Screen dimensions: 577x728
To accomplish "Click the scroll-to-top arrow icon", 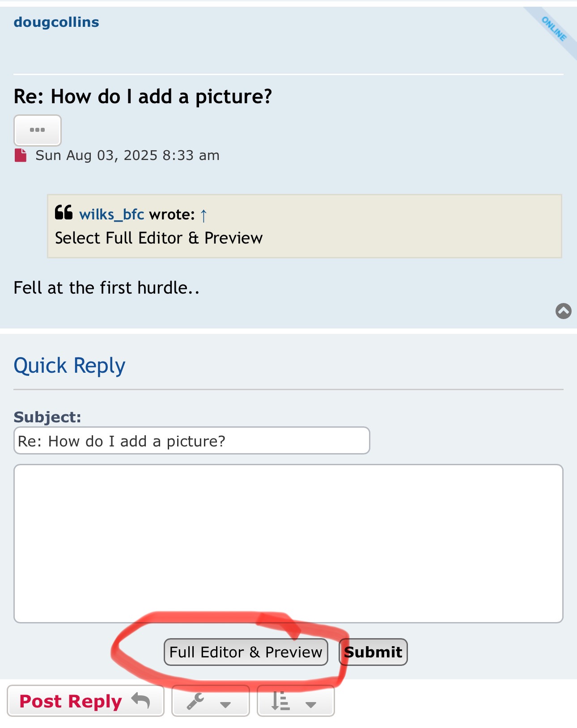I will [x=563, y=311].
